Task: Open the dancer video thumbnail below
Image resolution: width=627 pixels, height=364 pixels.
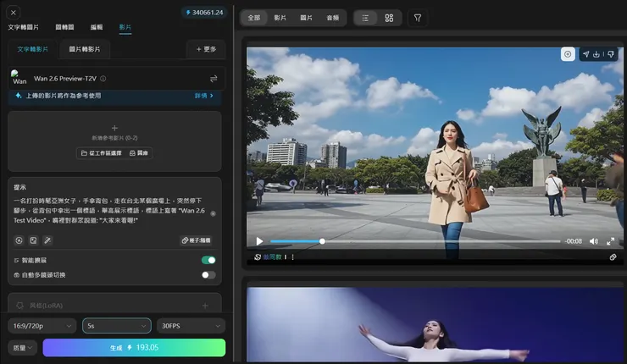Action: click(x=435, y=324)
